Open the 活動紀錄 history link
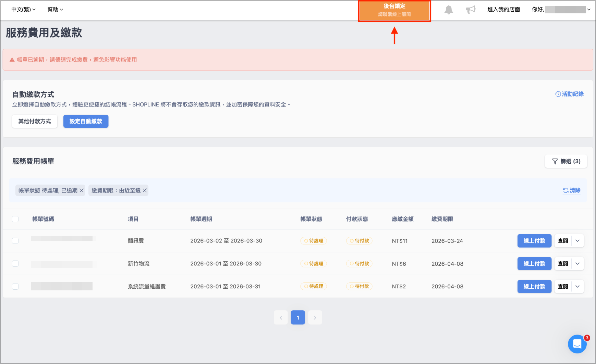Viewport: 596px width, 364px height. [569, 94]
